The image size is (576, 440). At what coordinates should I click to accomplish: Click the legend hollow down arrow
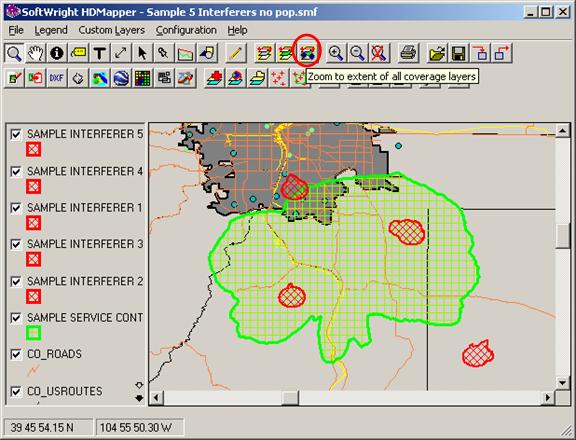[139, 385]
